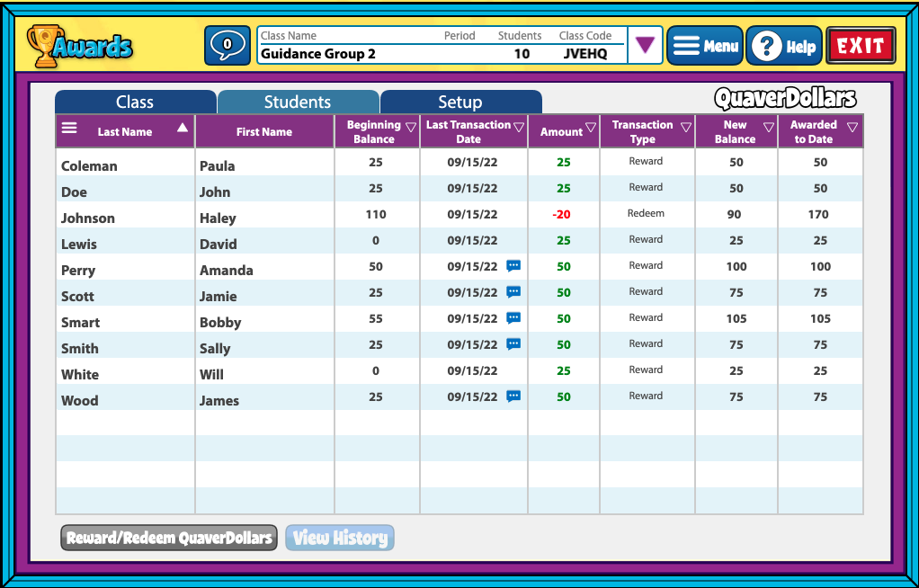Click the Redeem transaction type cell
Viewport: 919px width, 588px height.
[646, 213]
